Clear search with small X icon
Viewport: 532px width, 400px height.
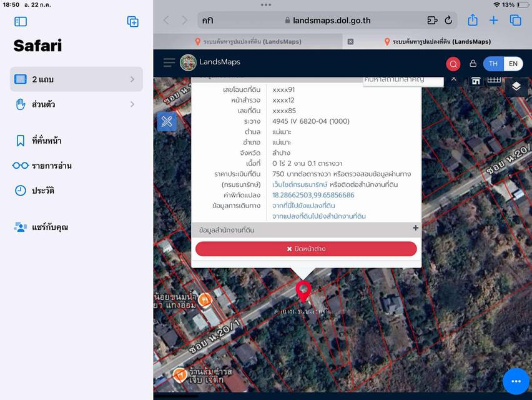coord(453,79)
